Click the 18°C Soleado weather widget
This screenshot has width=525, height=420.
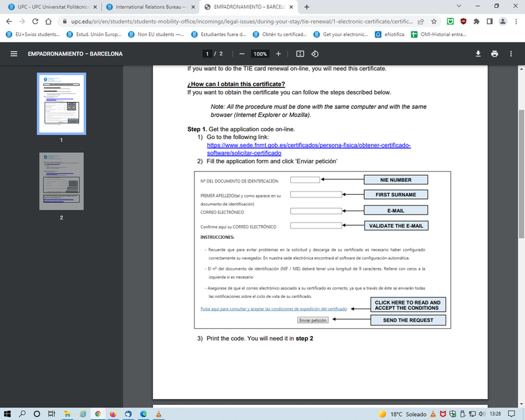tap(402, 414)
